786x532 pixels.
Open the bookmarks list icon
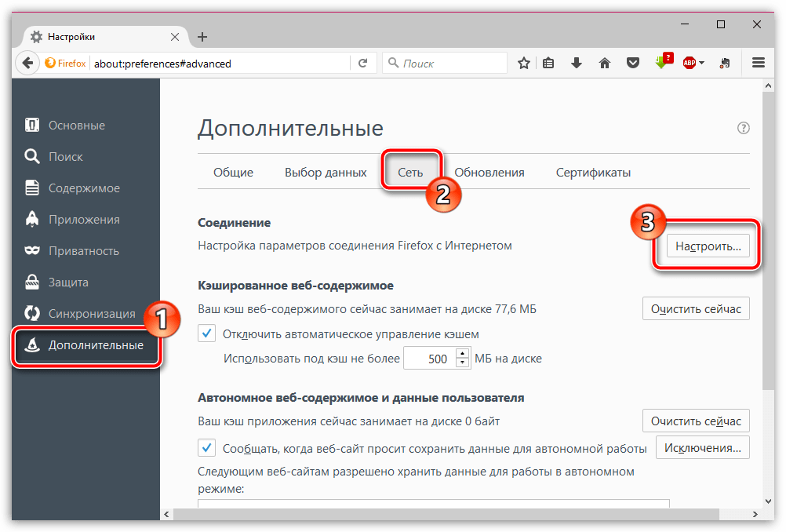click(549, 64)
